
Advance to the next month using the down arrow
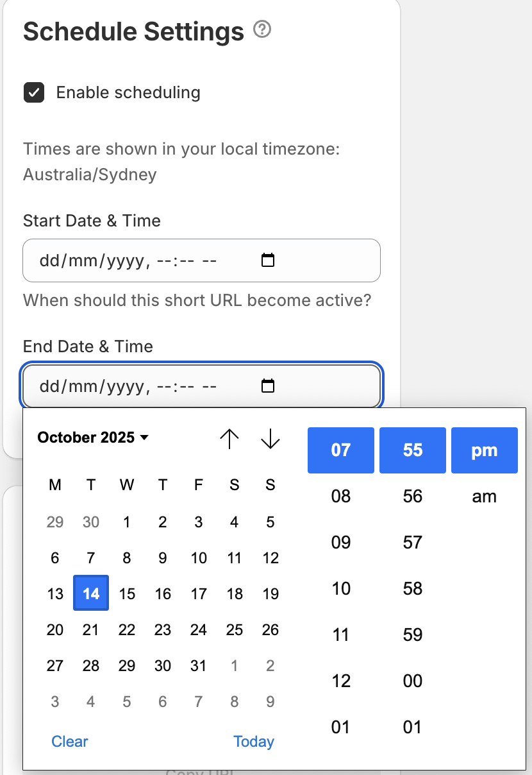coord(270,439)
